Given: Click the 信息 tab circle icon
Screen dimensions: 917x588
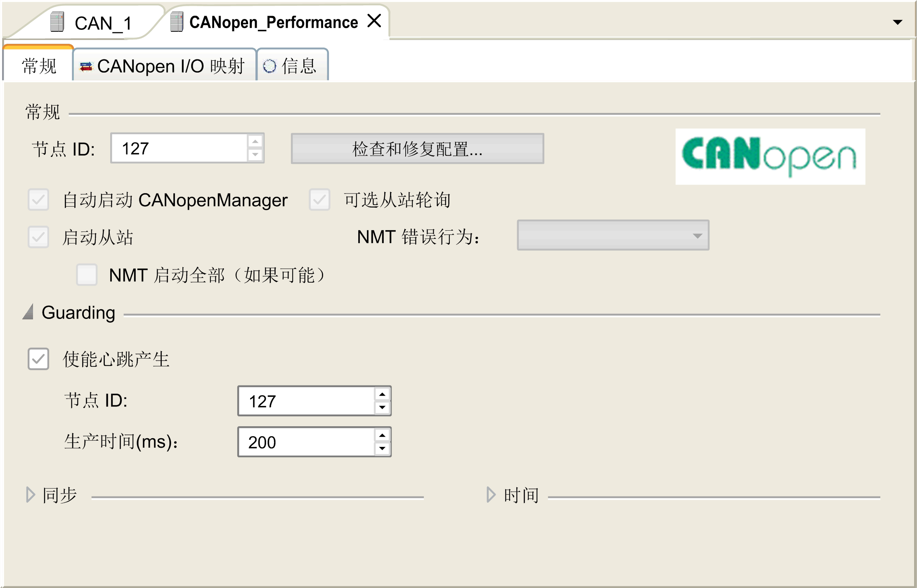Looking at the screenshot, I should [x=269, y=66].
